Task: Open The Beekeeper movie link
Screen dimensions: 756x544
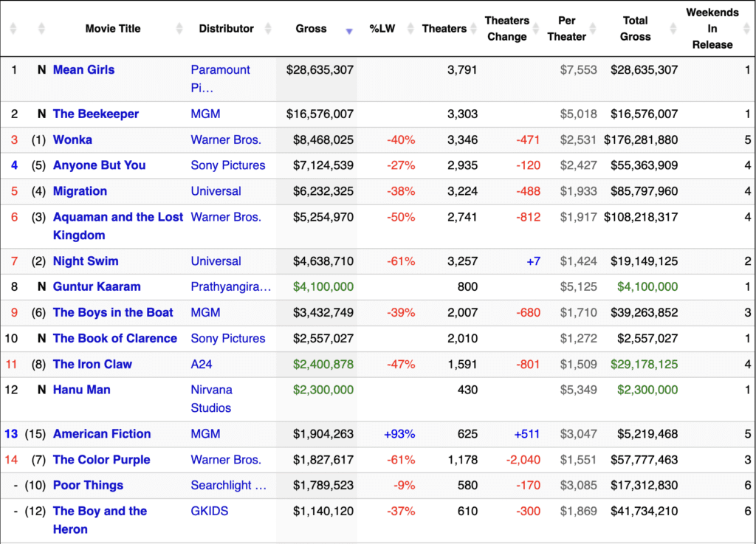Action: click(x=96, y=114)
